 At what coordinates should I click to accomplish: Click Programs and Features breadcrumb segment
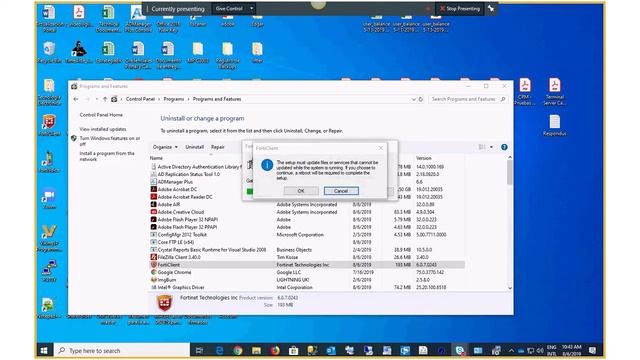point(217,99)
